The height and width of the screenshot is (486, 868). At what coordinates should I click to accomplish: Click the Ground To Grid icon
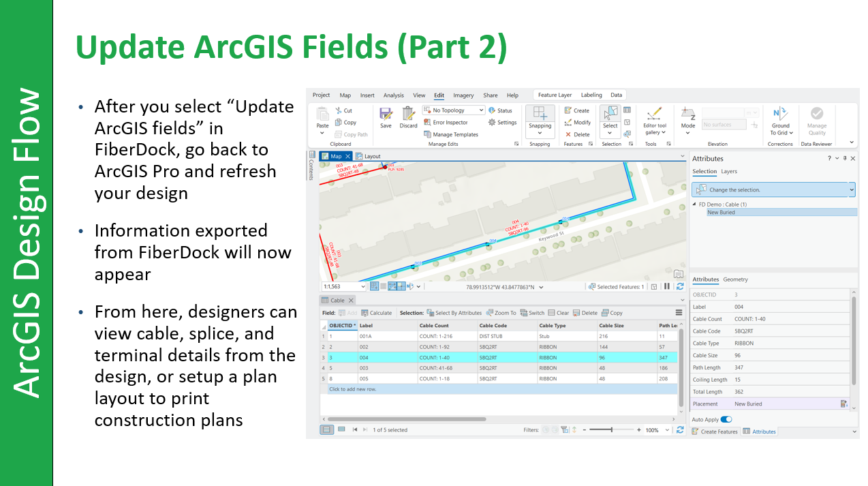[781, 113]
